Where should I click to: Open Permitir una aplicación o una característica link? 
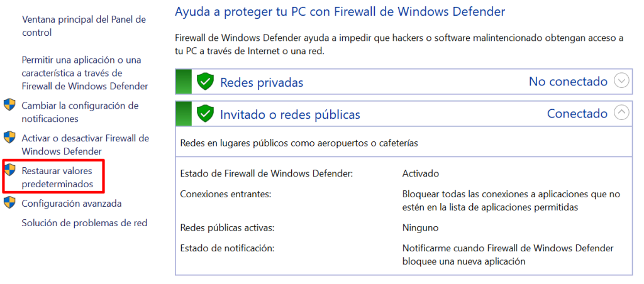pos(85,73)
